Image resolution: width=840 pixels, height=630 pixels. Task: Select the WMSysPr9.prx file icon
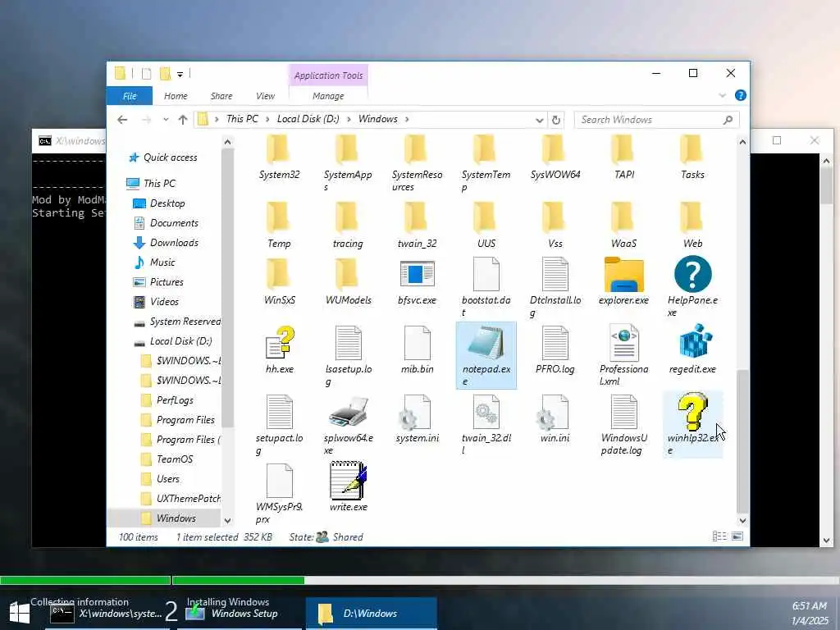(280, 481)
